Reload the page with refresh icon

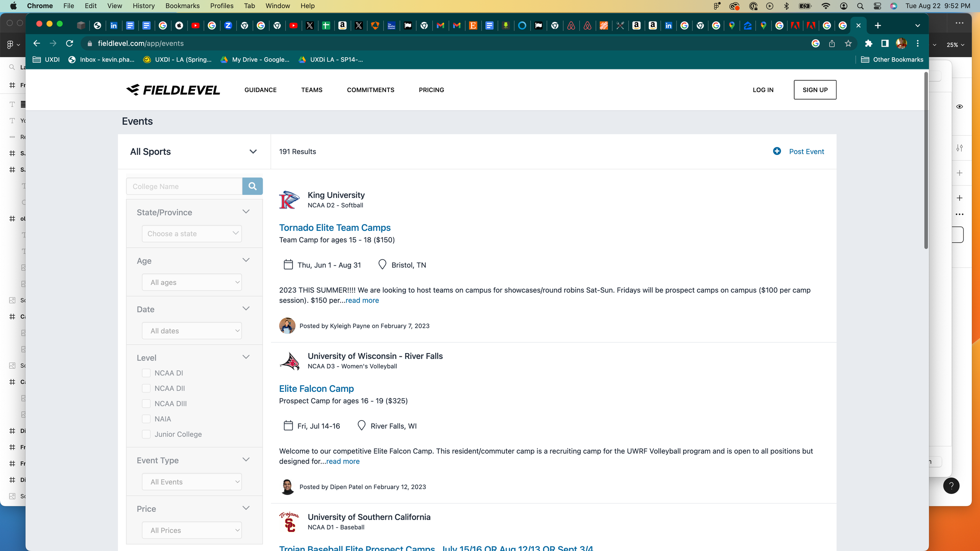pyautogui.click(x=69, y=43)
